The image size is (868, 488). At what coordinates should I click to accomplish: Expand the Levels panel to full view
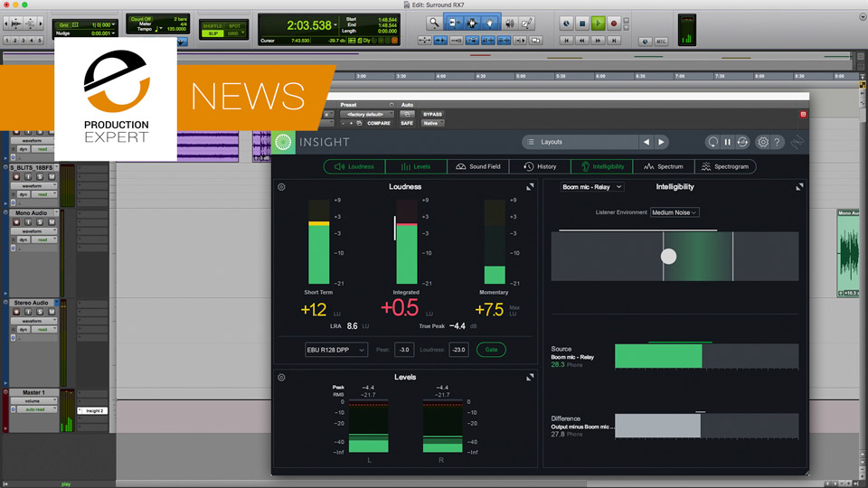530,378
